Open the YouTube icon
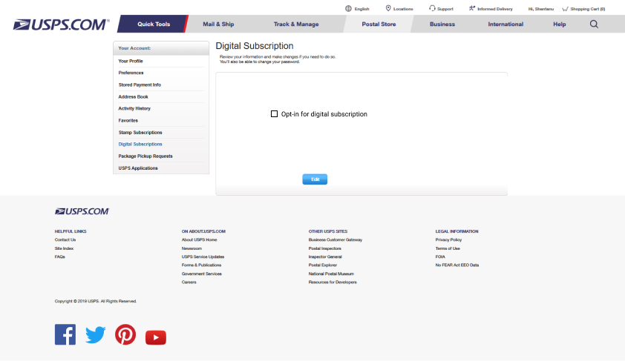Image resolution: width=625 pixels, height=364 pixels. [156, 337]
